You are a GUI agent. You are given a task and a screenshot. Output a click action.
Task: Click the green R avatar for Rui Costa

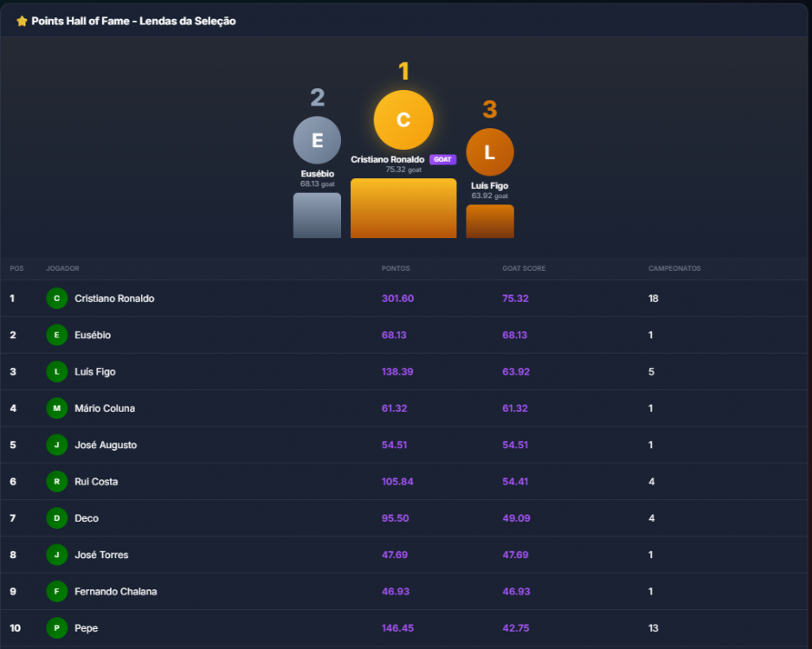57,481
